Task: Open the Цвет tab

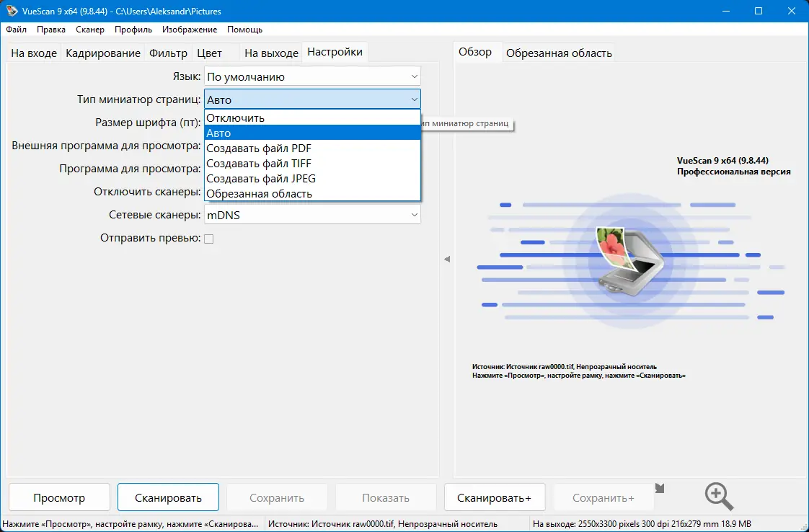Action: pyautogui.click(x=210, y=52)
